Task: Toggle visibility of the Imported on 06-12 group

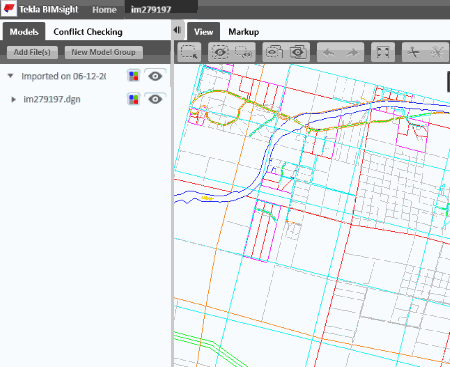Action: [x=155, y=76]
